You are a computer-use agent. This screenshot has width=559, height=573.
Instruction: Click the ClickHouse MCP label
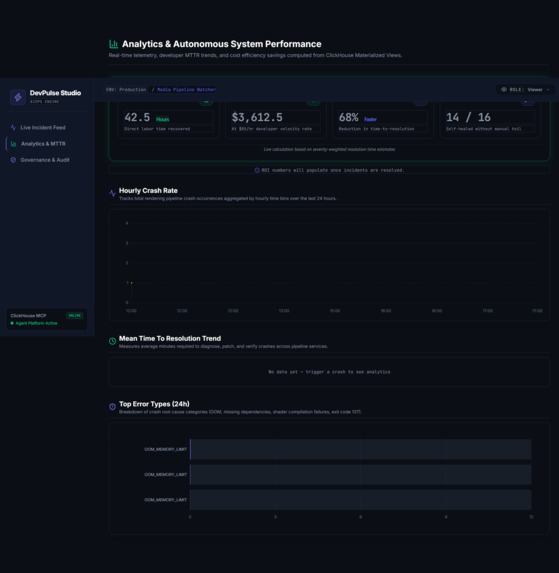[28, 316]
